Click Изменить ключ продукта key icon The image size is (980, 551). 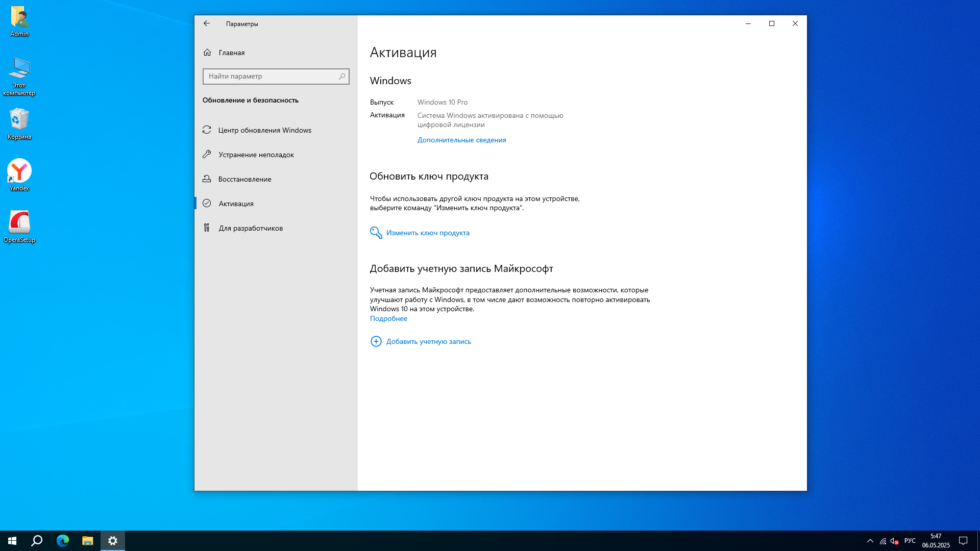[x=376, y=233]
